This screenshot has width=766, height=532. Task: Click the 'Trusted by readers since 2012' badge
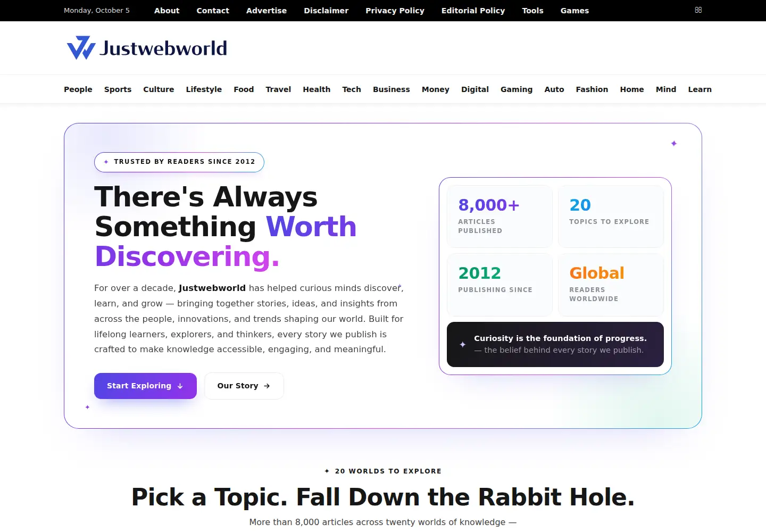click(x=179, y=162)
